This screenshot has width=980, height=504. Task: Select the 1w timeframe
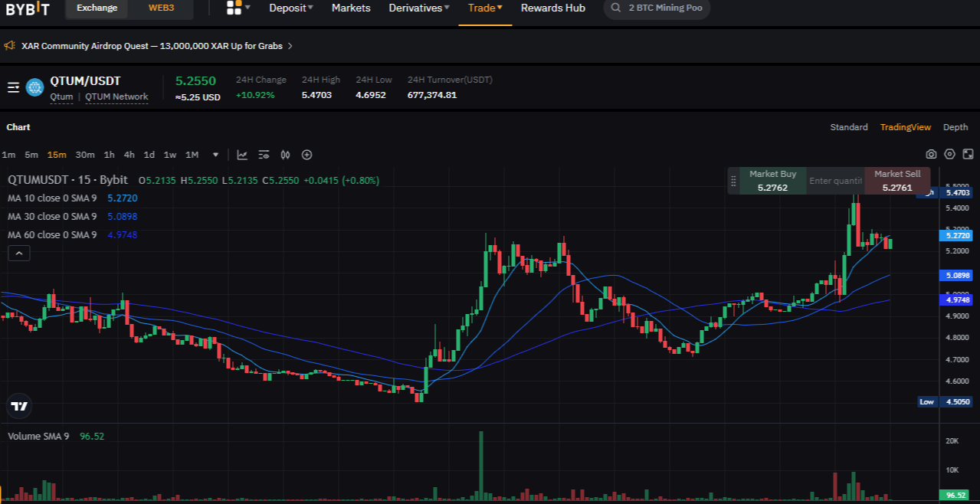(170, 155)
